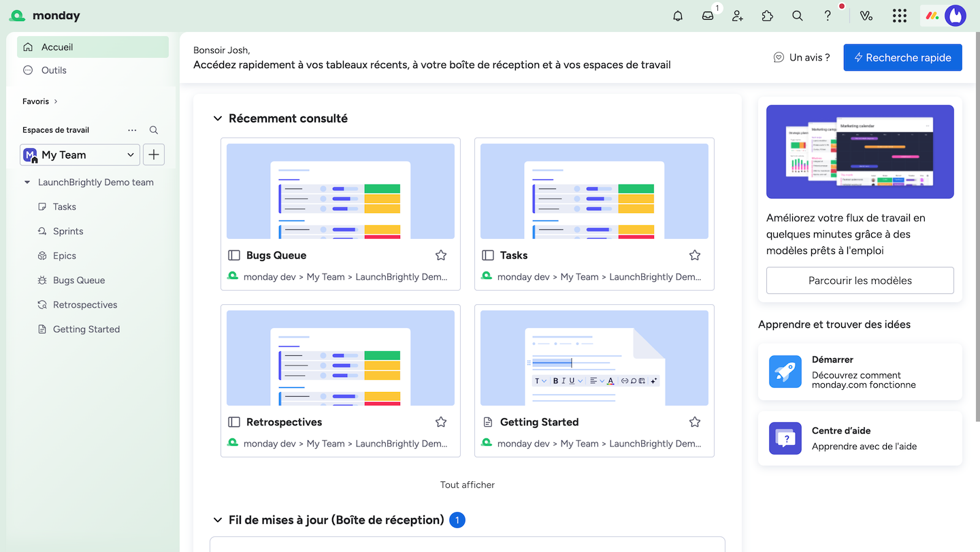Open the Getting Started doc thumbnail

tap(594, 358)
